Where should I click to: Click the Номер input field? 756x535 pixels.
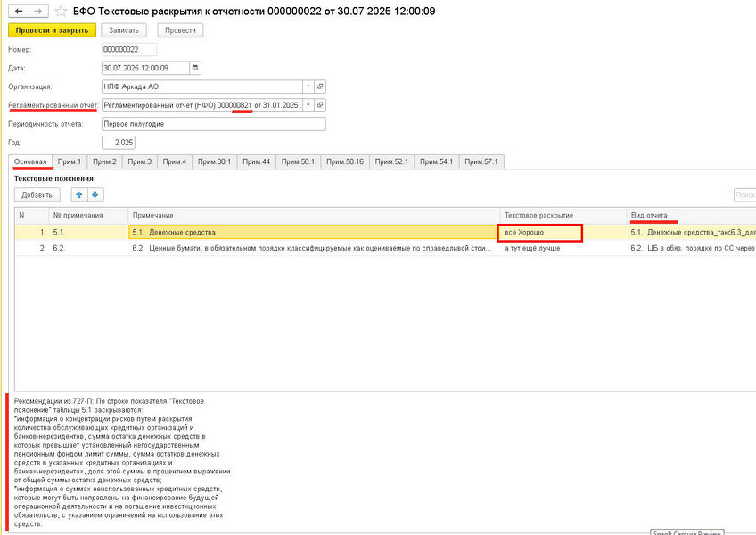pos(129,49)
